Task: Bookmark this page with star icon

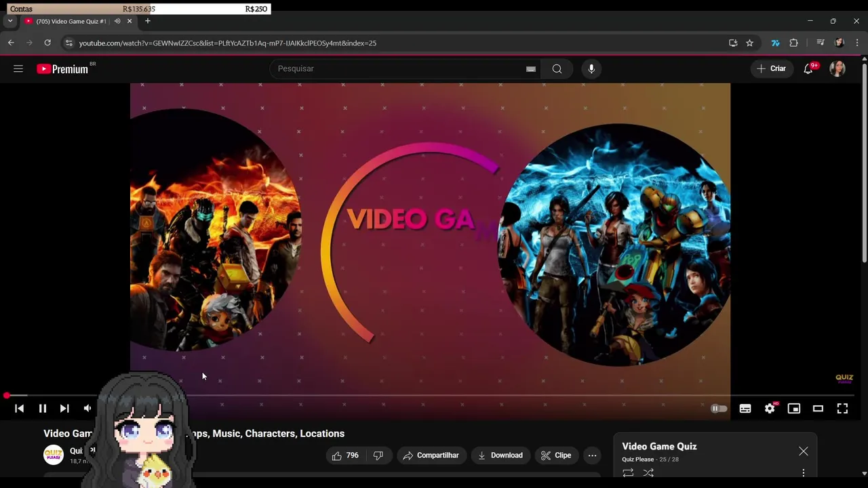Action: coord(749,43)
